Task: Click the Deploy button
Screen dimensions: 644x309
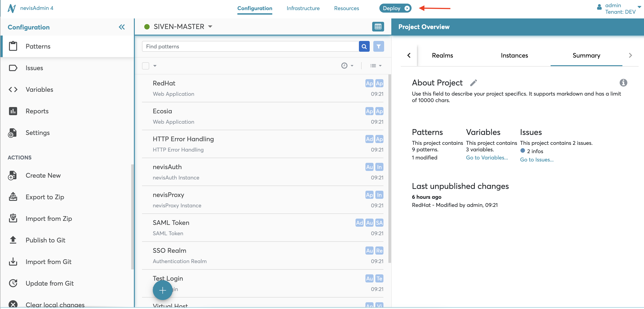Action: coord(395,8)
